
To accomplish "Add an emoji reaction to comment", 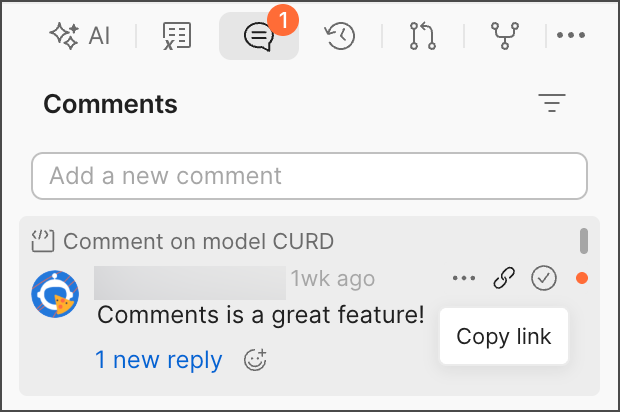I will (256, 360).
